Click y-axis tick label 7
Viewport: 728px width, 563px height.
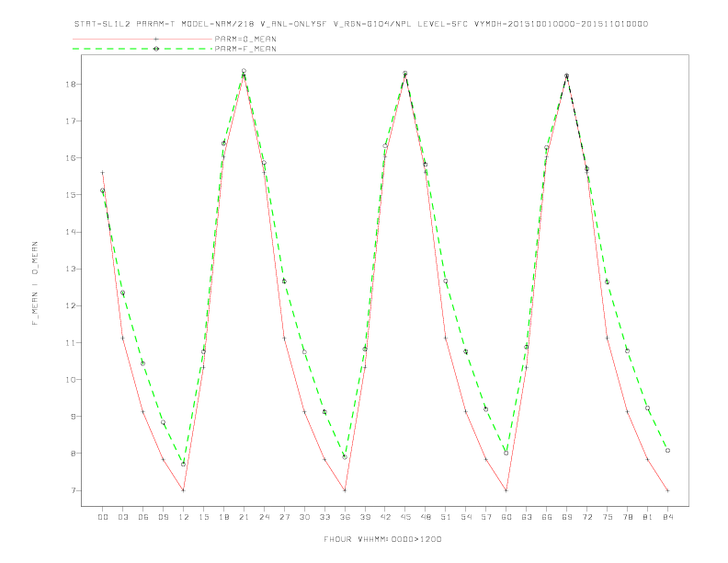[74, 490]
